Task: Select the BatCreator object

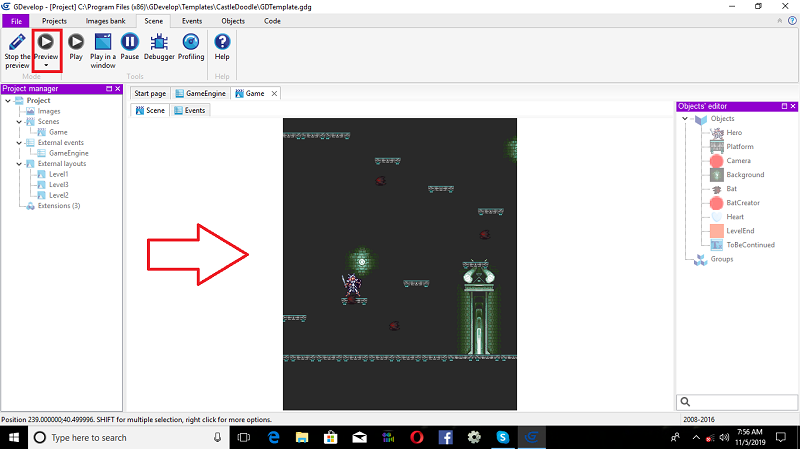Action: [x=742, y=203]
